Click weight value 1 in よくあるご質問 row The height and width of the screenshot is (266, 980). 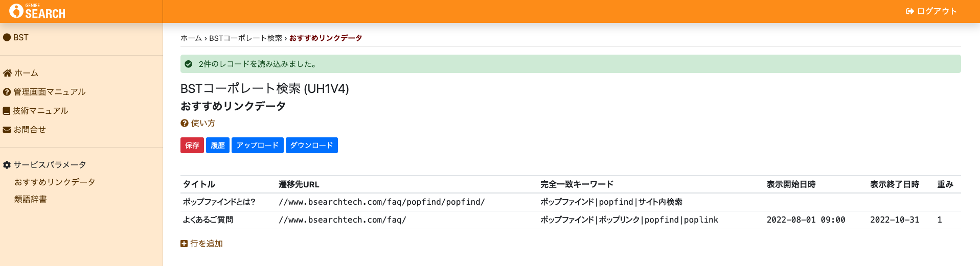click(940, 220)
